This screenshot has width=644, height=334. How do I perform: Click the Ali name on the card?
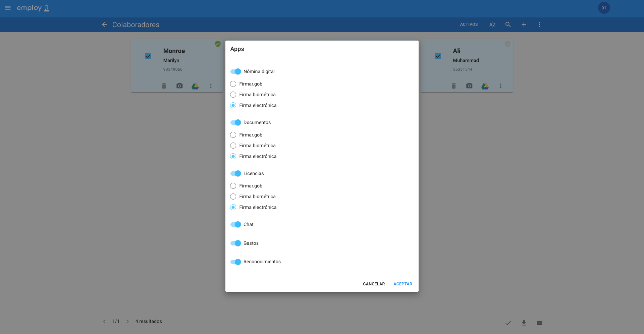pos(457,51)
